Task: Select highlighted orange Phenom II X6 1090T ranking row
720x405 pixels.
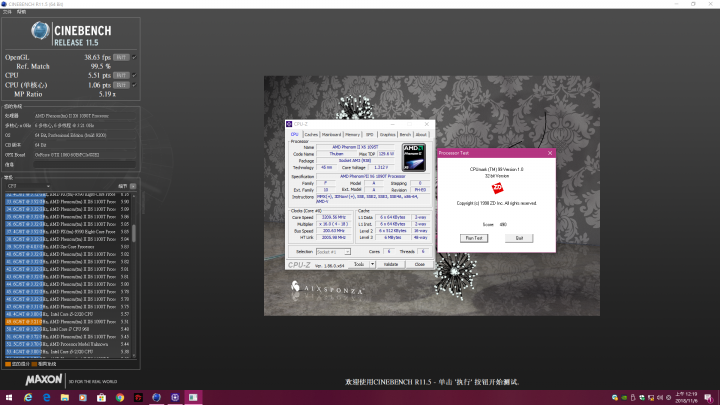Action: coord(68,321)
